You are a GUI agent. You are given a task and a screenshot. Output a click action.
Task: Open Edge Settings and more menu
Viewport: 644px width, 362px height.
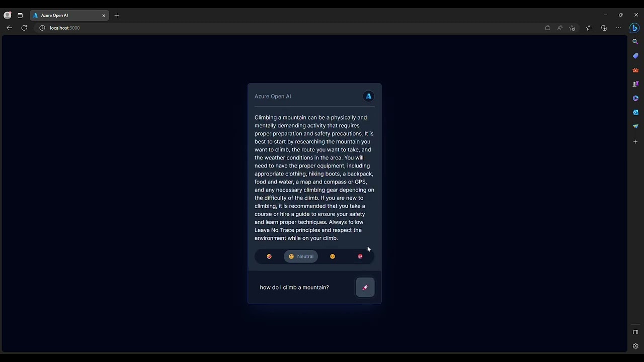click(x=618, y=28)
